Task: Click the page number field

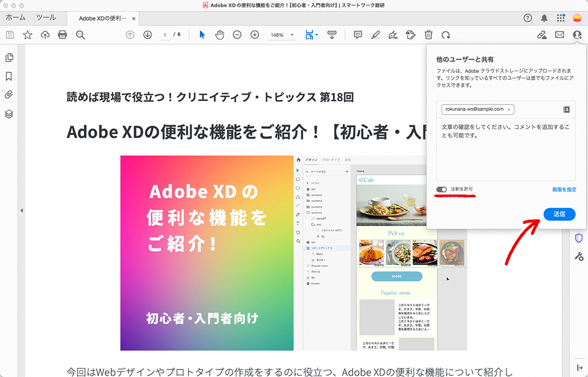Action: pyautogui.click(x=165, y=35)
